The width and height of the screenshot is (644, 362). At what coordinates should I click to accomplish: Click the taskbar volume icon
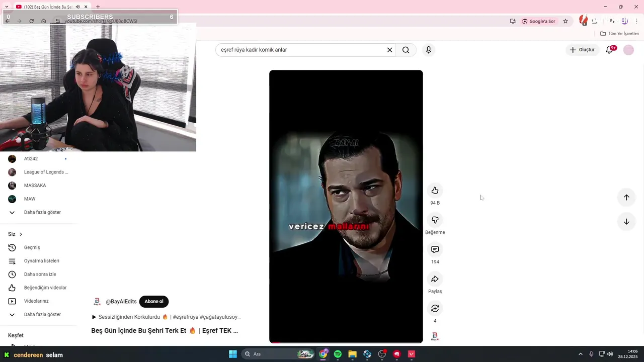[610, 354]
